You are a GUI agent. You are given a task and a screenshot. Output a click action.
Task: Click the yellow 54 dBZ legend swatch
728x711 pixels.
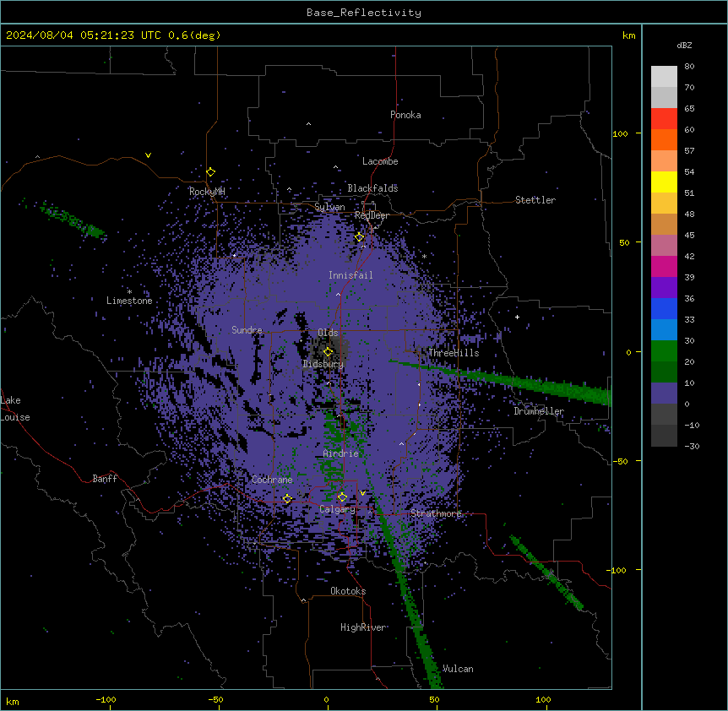coord(664,182)
